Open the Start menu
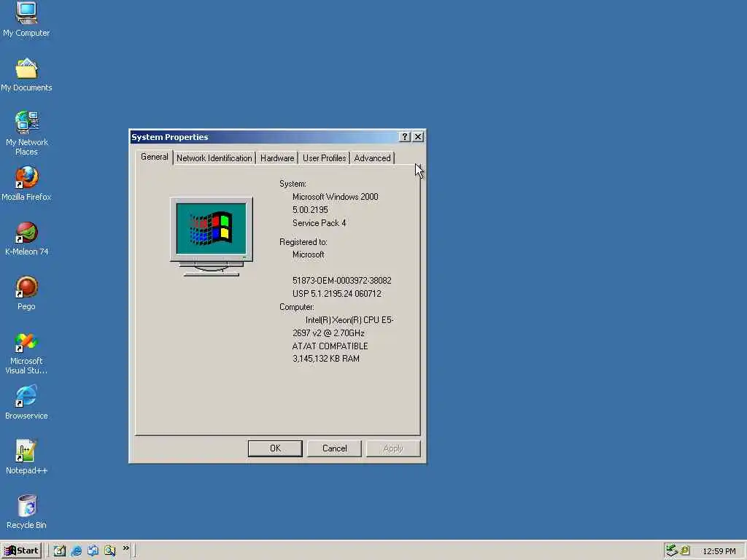This screenshot has width=747, height=560. tap(21, 551)
